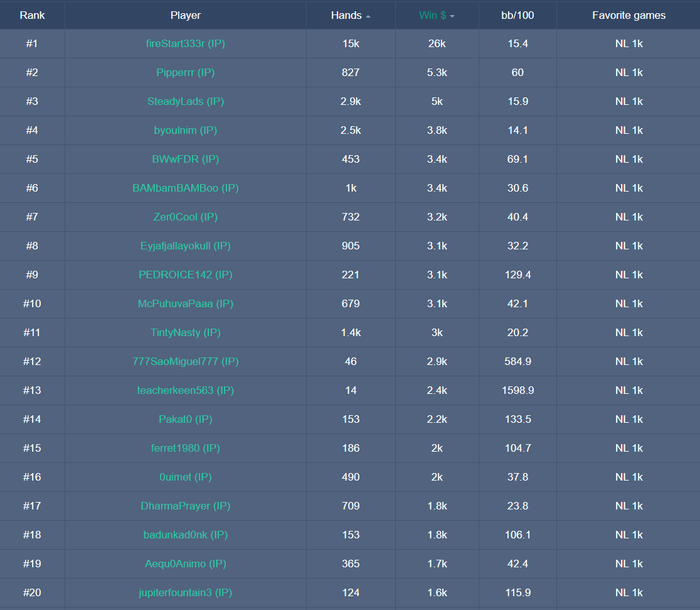
Task: Select Win $ value 5.3k
Action: tap(437, 72)
